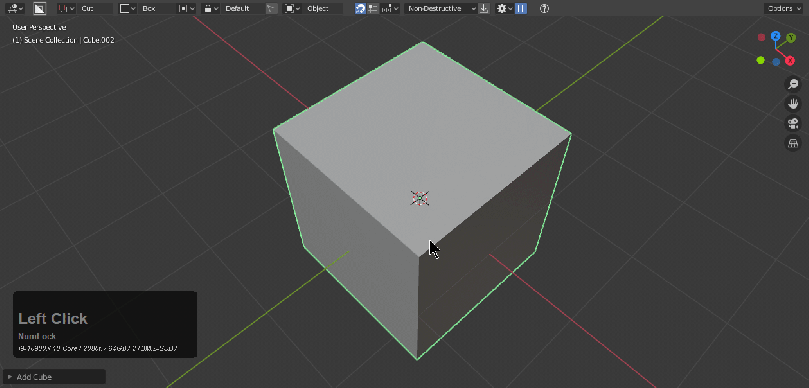This screenshot has width=809, height=388.
Task: Click the download arrow apply icon
Action: coord(483,8)
